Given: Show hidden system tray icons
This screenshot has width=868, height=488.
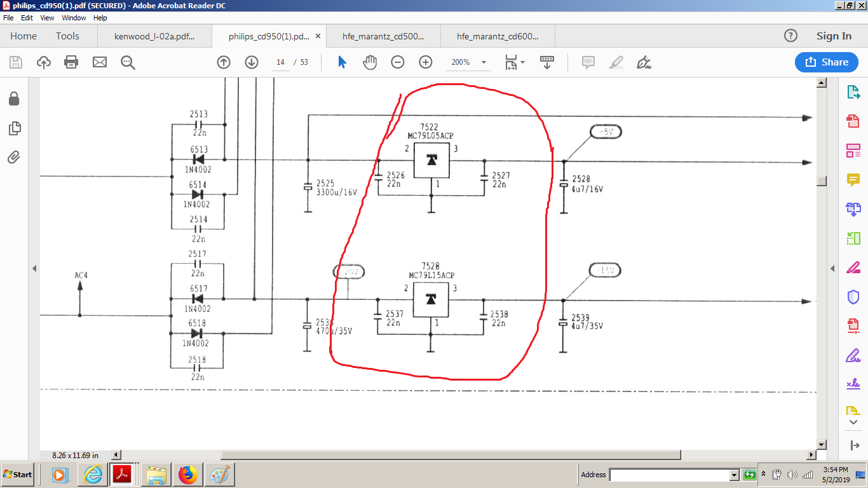Looking at the screenshot, I should [x=763, y=474].
